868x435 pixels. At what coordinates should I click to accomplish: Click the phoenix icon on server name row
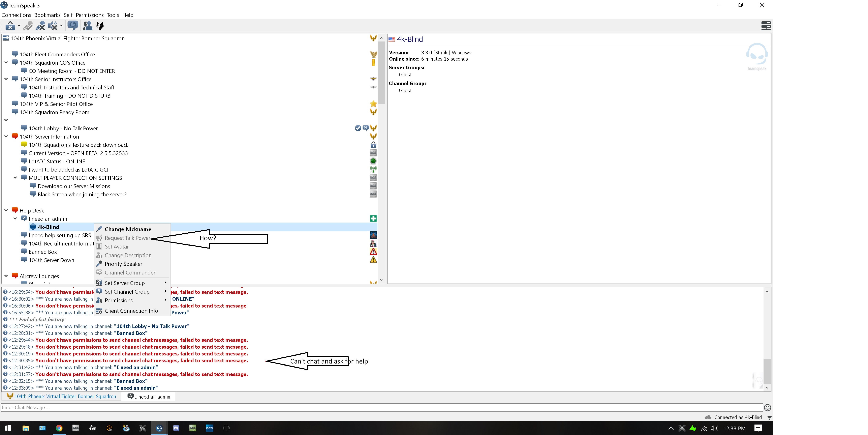(373, 38)
